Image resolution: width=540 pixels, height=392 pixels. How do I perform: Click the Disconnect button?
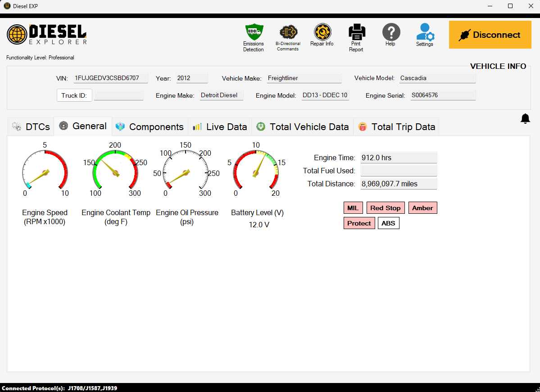(490, 35)
